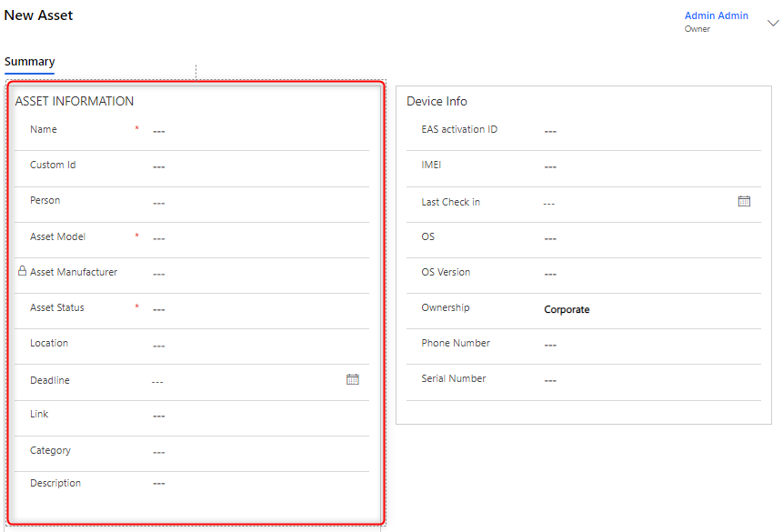Click the Serial Number field

(x=646, y=380)
